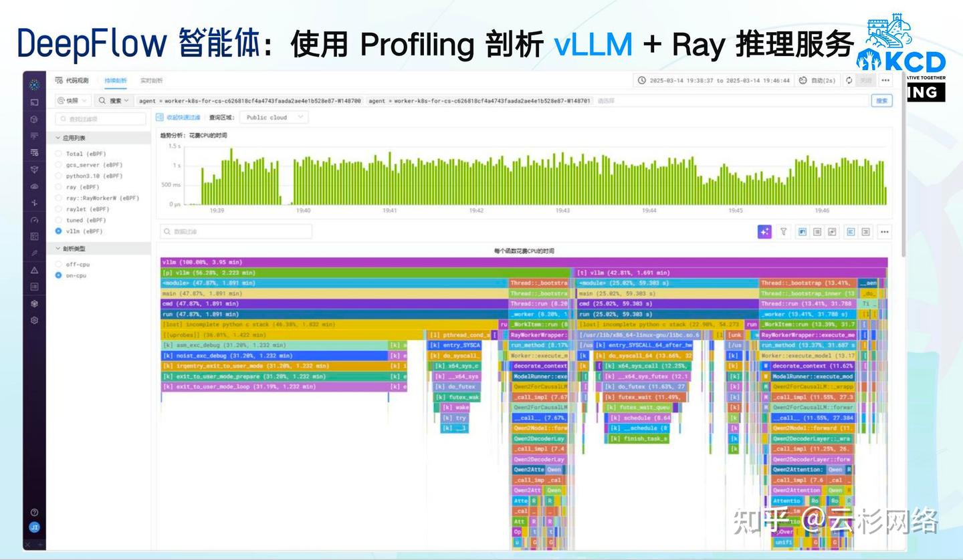Click the agent filter tag ending in W148700

[250, 101]
